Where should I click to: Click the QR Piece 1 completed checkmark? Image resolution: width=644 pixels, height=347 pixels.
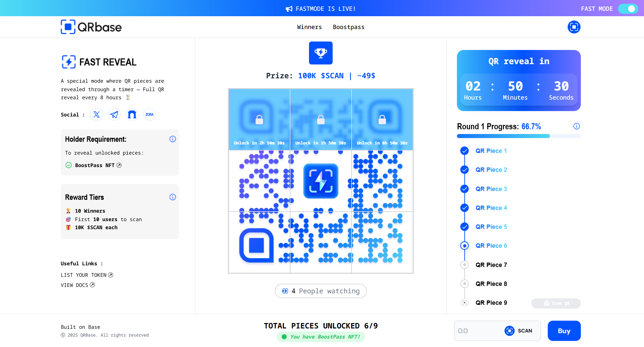464,151
